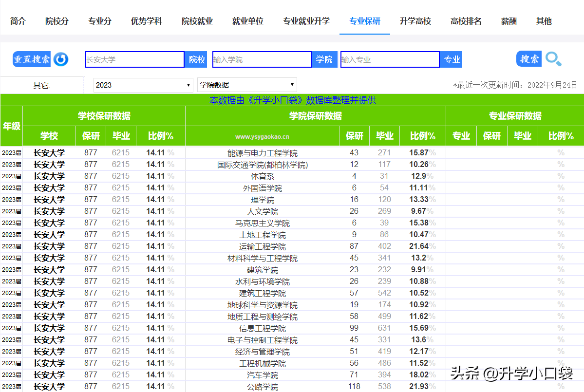This screenshot has height=392, width=584.
Task: Click the 经济与管理学院 cell
Action: tap(262, 352)
